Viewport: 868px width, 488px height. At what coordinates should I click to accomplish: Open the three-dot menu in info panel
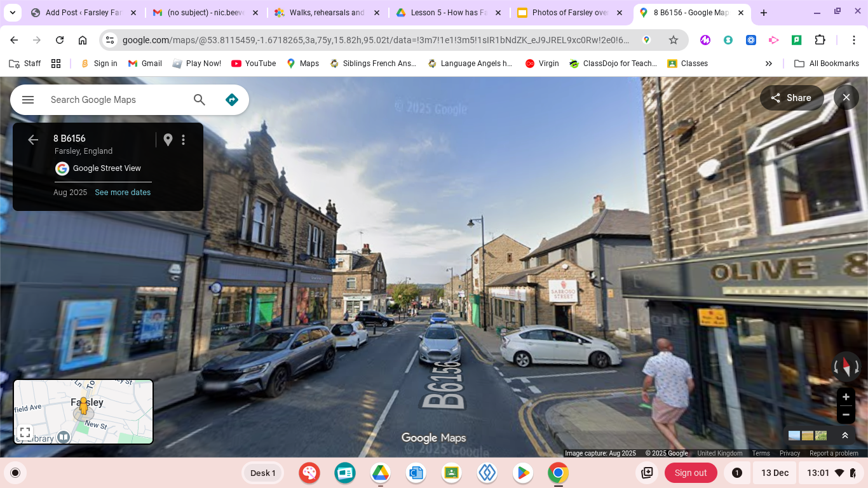coord(184,140)
